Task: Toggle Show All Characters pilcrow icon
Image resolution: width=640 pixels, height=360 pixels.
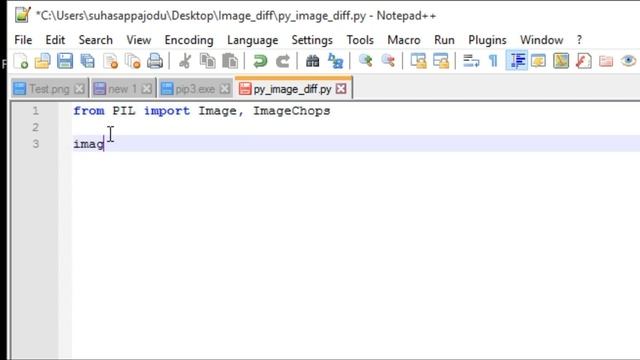Action: tap(493, 61)
